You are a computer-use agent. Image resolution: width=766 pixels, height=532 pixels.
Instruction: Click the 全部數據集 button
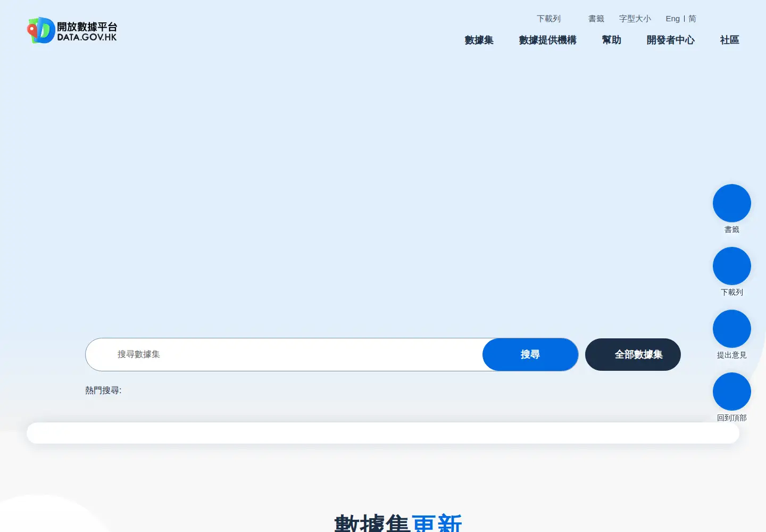coord(633,354)
